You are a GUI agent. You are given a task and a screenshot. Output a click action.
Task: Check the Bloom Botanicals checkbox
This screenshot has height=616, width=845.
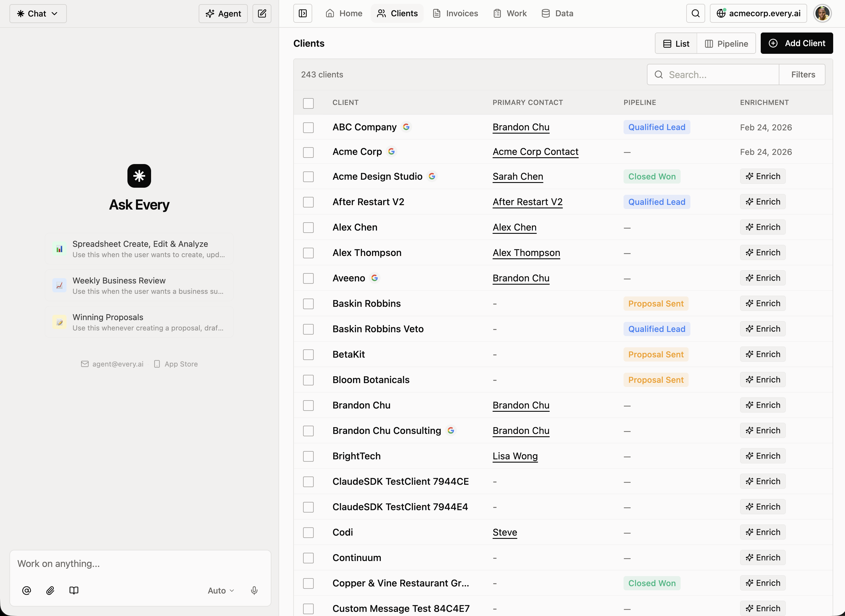(308, 380)
